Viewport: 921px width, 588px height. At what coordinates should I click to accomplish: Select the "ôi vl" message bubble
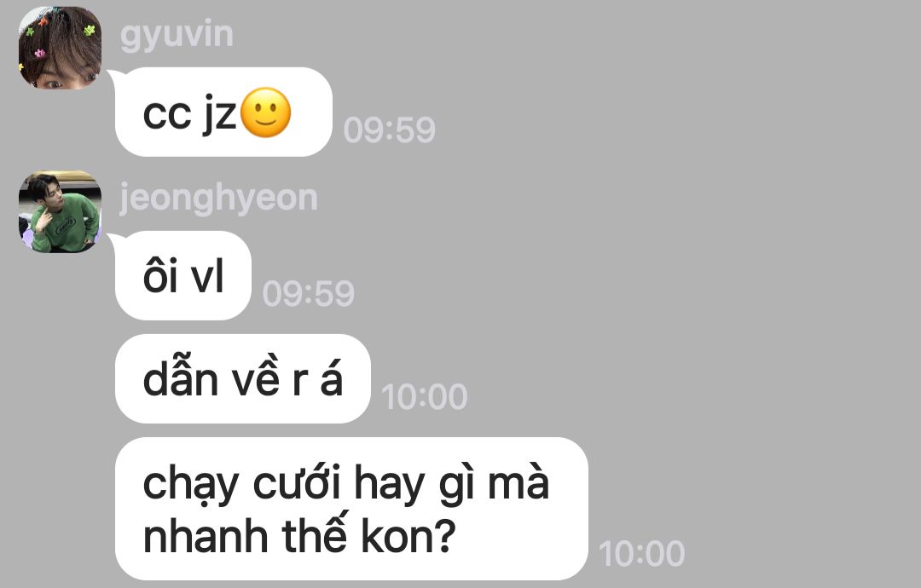pos(183,276)
